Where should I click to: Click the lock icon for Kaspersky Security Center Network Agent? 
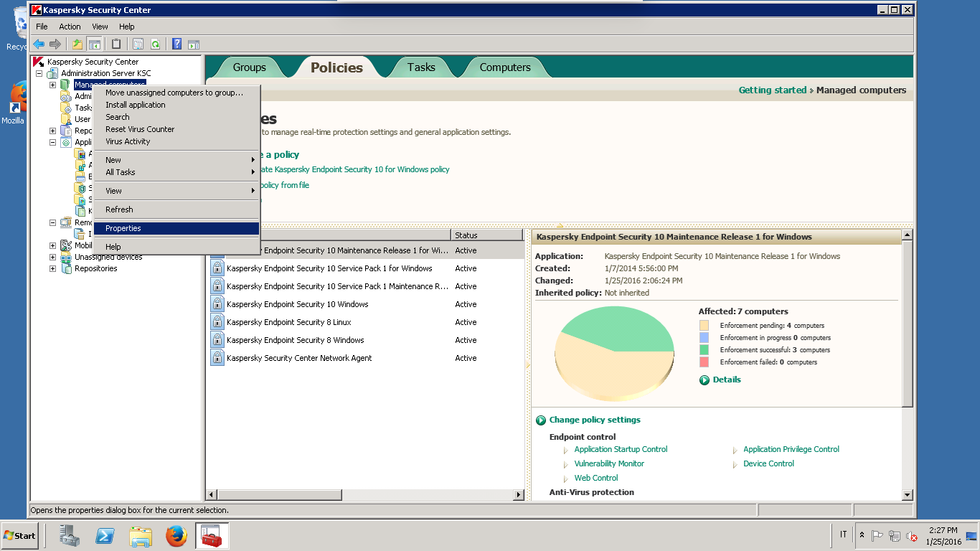(217, 357)
